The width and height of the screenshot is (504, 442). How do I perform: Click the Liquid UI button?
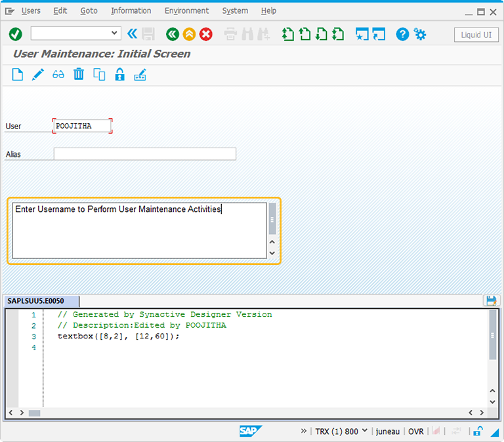[476, 35]
